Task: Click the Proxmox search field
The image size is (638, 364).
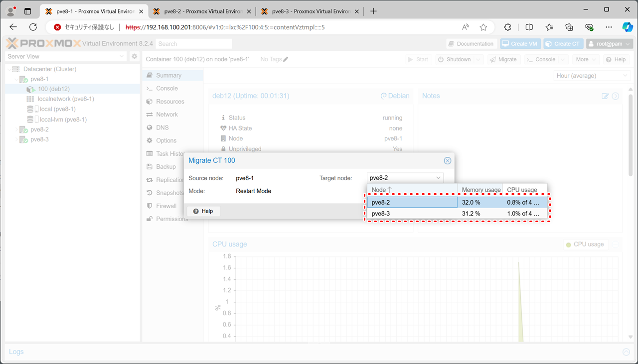Action: pos(193,44)
